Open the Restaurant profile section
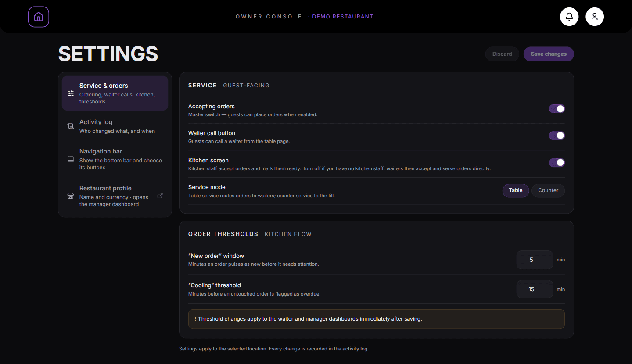632x364 pixels. tap(115, 196)
